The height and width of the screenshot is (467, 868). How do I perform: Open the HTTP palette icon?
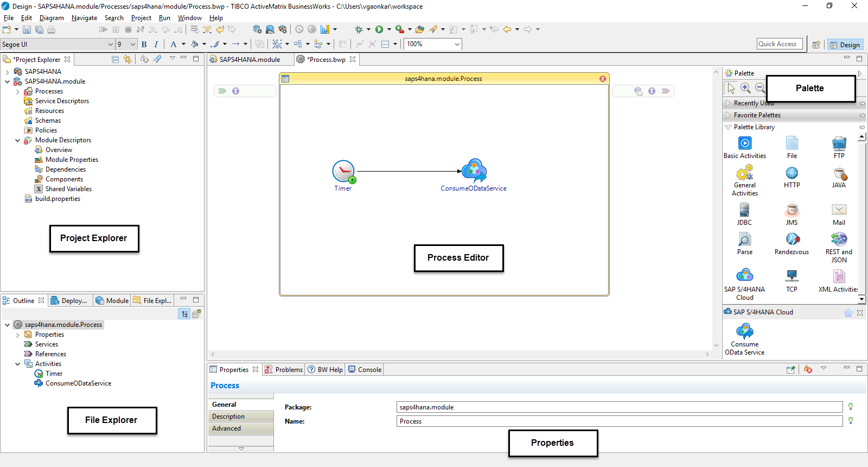tap(792, 173)
